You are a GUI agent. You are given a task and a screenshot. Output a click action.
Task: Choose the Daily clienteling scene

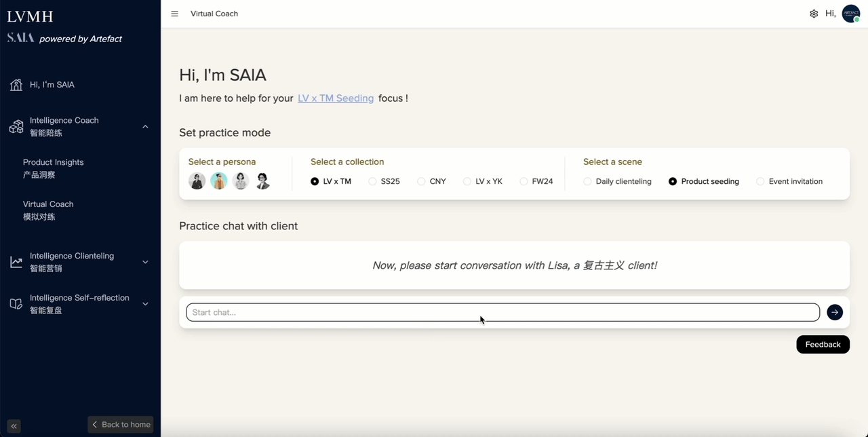[x=617, y=181]
